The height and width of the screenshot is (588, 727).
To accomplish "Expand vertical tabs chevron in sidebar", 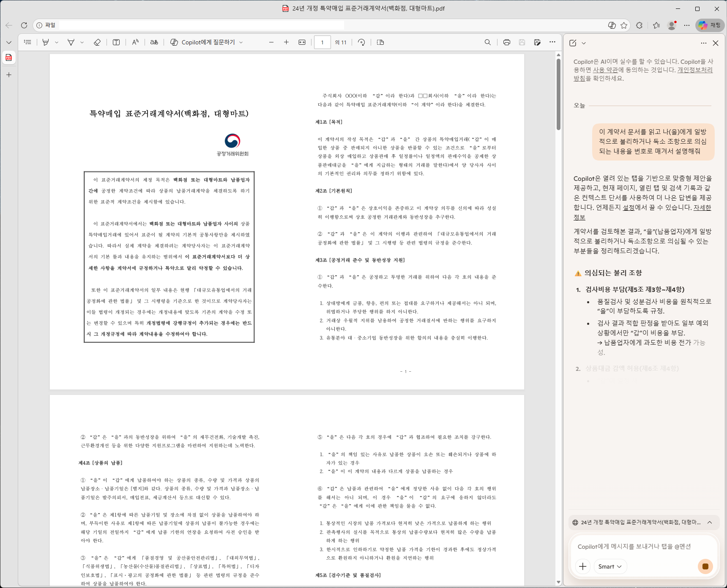I will (x=9, y=42).
